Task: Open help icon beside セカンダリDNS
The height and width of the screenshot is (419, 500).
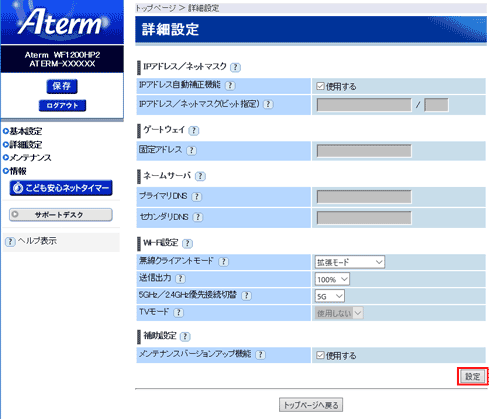Action: coord(198,217)
